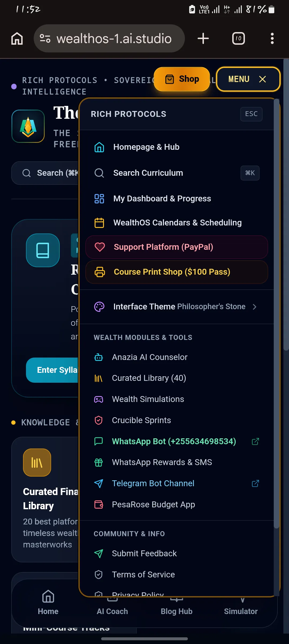Viewport: 289px width, 644px height.
Task: Click the Curated Financial Library card title
Action: (51, 499)
